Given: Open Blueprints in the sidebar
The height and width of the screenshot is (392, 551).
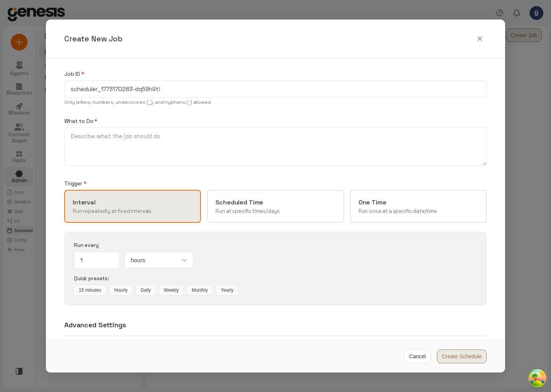Looking at the screenshot, I should coord(19,89).
